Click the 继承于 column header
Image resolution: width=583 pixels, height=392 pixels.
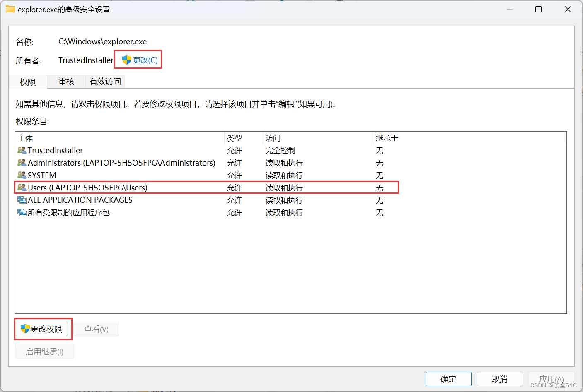click(469, 138)
